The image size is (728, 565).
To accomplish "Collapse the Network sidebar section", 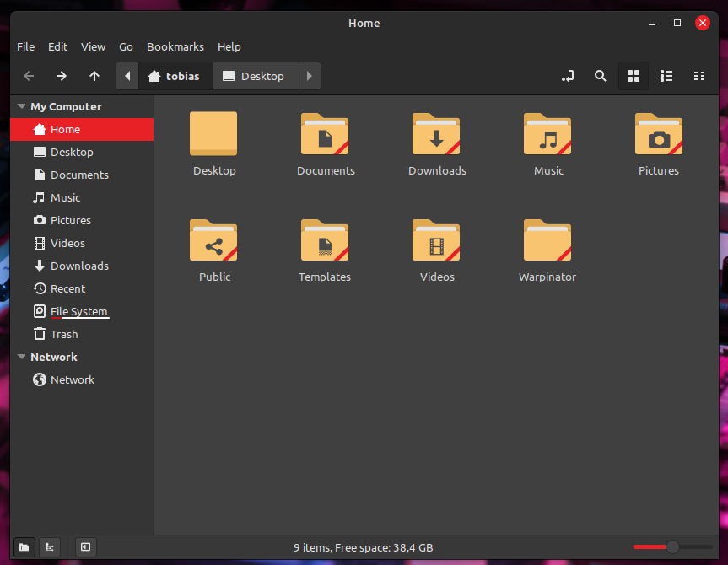I will point(21,357).
